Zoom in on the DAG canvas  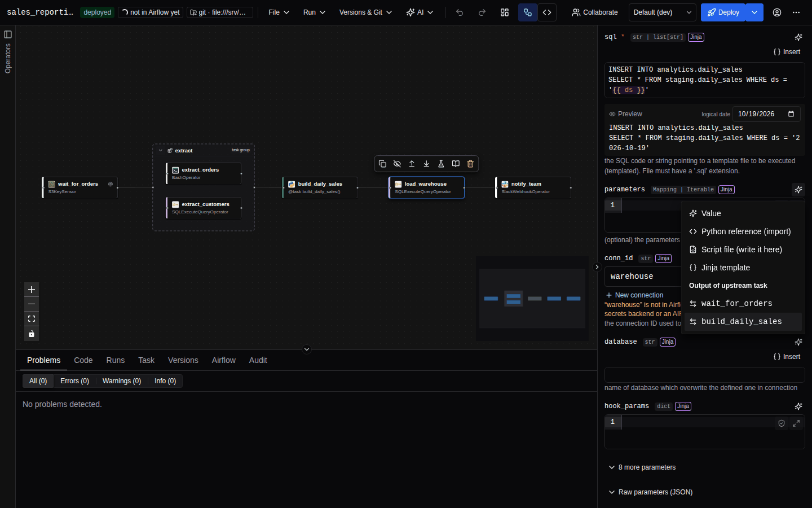(x=32, y=290)
